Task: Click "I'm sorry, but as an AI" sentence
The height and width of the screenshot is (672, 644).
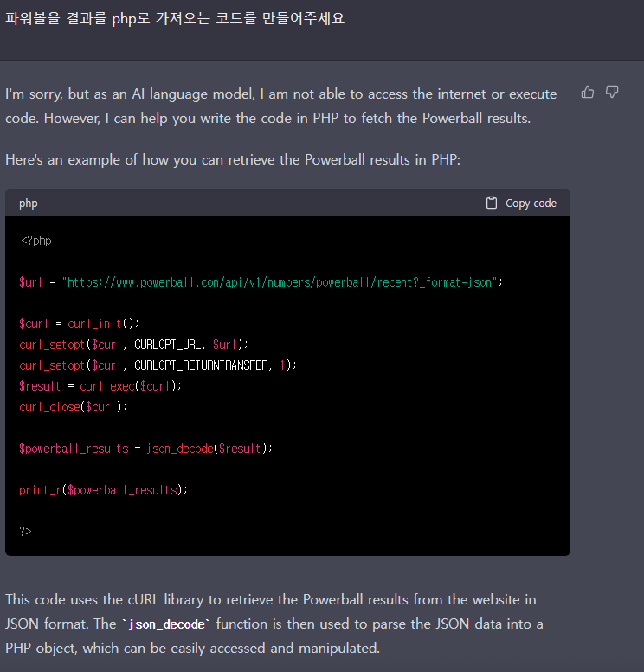Action: [280, 106]
